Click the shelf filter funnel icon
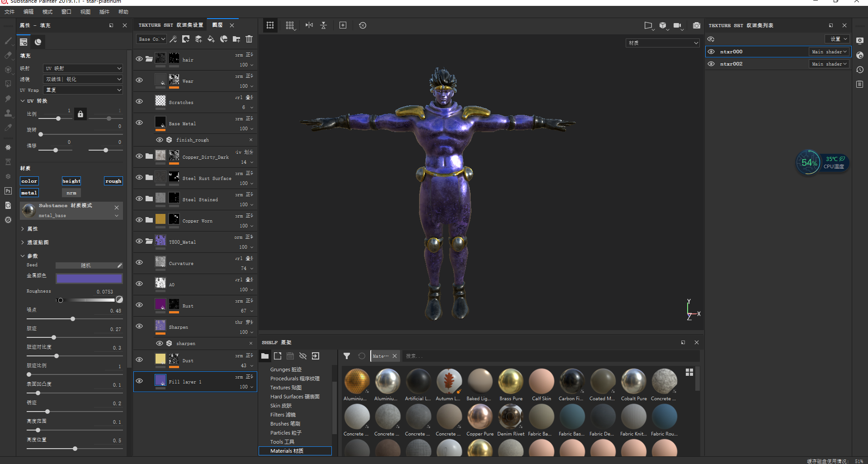The width and height of the screenshot is (868, 464). click(347, 356)
